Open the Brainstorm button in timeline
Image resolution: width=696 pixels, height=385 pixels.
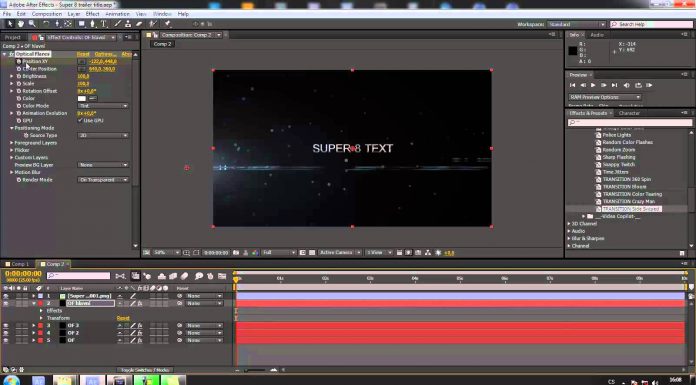[x=199, y=276]
